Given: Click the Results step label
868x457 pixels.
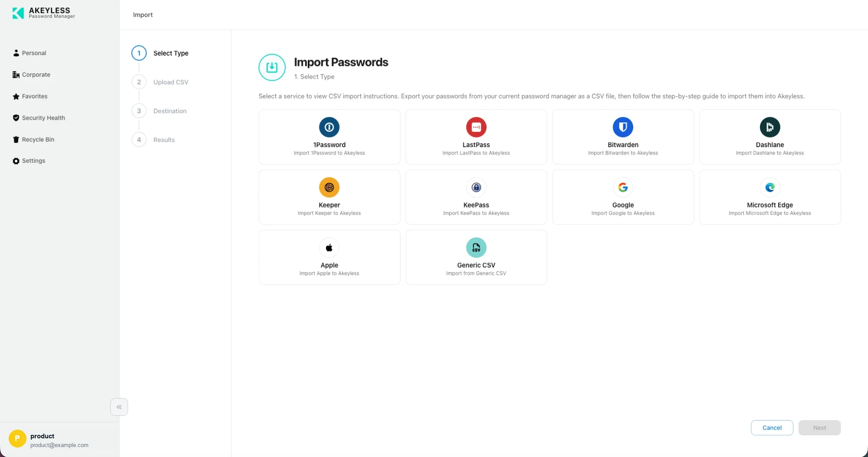Looking at the screenshot, I should pyautogui.click(x=164, y=140).
